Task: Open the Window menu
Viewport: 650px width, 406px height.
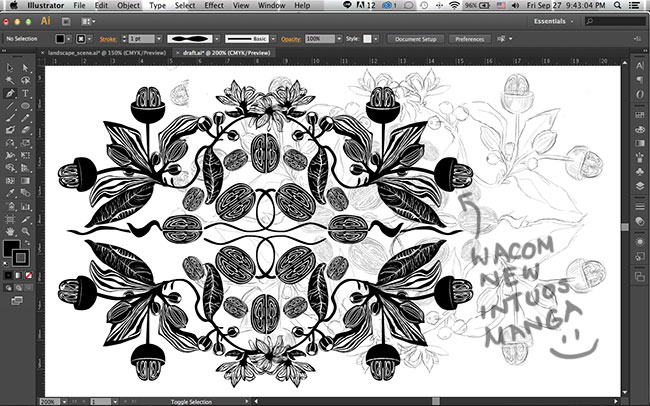Action: (272, 5)
